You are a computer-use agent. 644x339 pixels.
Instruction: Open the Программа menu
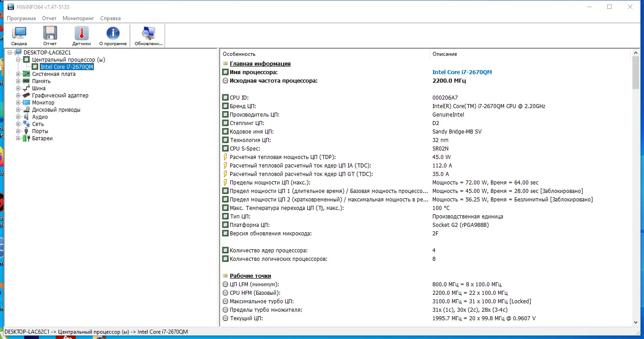coord(21,18)
